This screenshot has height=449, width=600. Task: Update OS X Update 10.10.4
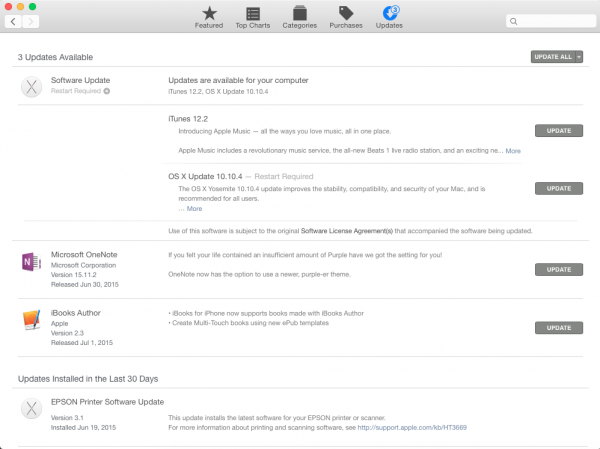pos(559,188)
